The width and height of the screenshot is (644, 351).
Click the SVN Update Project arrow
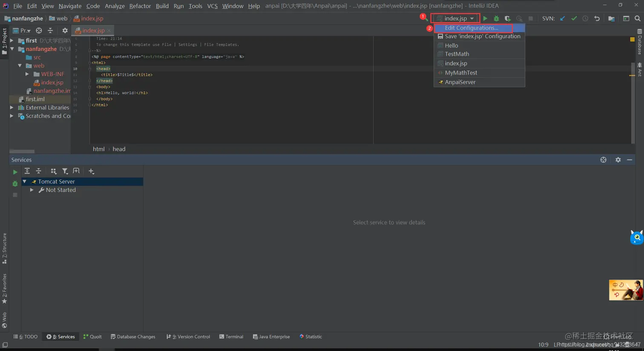[563, 18]
